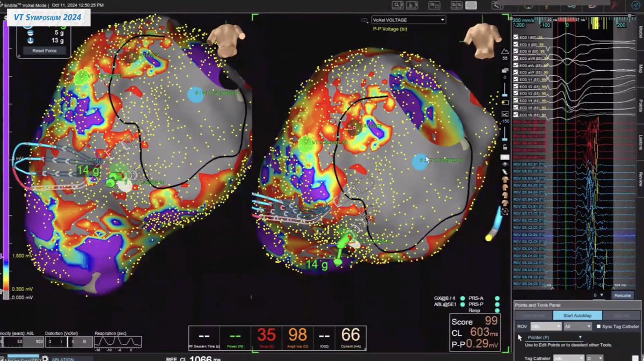Click the overlapping squares translucency icon

[504, 70]
